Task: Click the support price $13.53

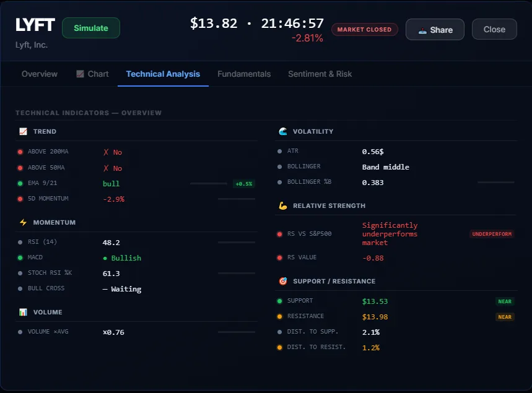Action: click(375, 301)
